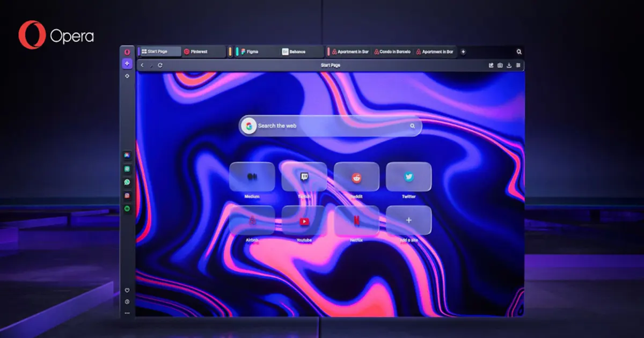Expand the orange collapsed tab island
The width and height of the screenshot is (644, 338).
click(x=230, y=52)
